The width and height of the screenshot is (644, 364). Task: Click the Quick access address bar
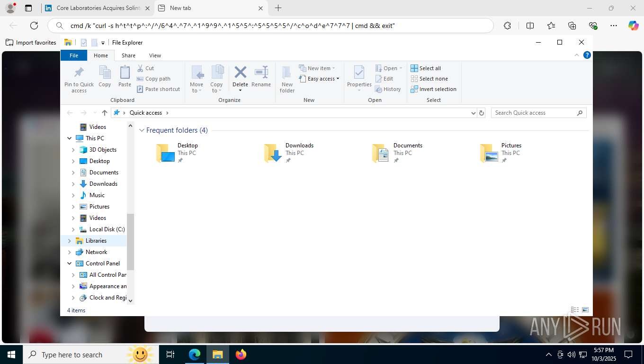pyautogui.click(x=294, y=113)
